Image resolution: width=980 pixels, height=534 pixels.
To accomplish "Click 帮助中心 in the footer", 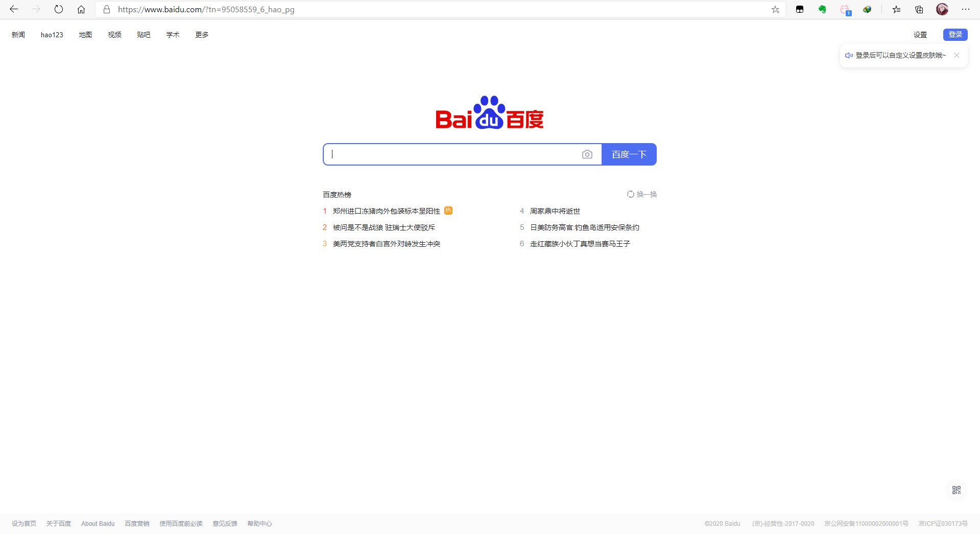I will pyautogui.click(x=260, y=524).
